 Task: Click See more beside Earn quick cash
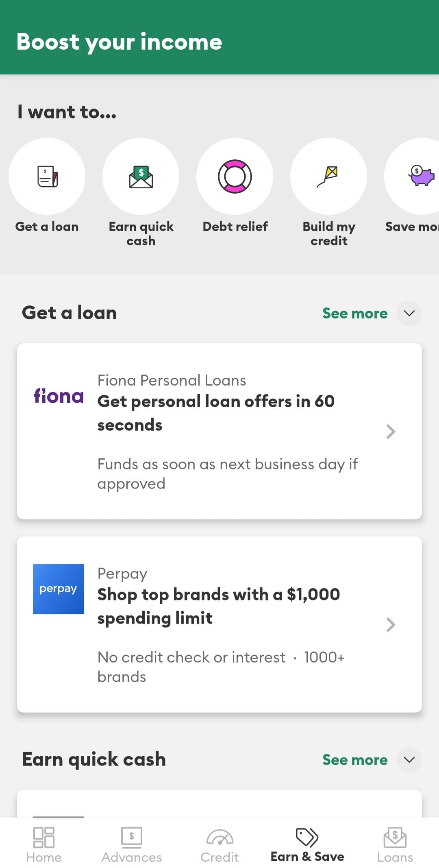pyautogui.click(x=355, y=760)
